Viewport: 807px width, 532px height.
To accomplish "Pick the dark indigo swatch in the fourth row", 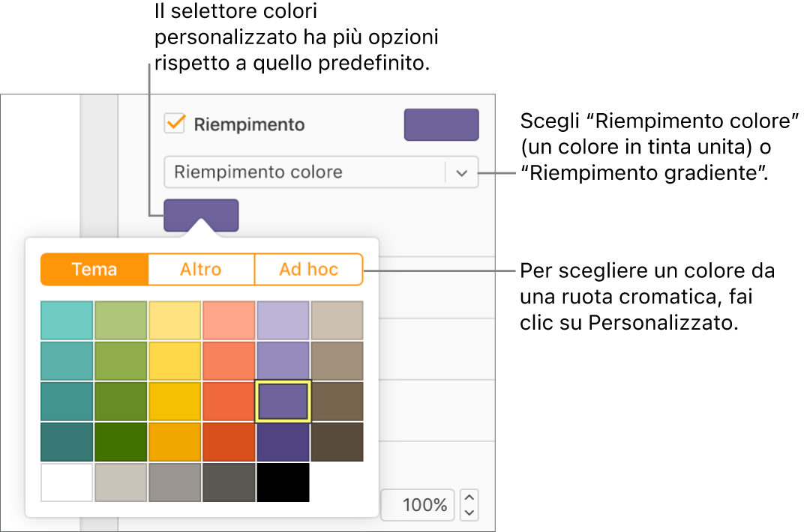I will click(x=283, y=442).
